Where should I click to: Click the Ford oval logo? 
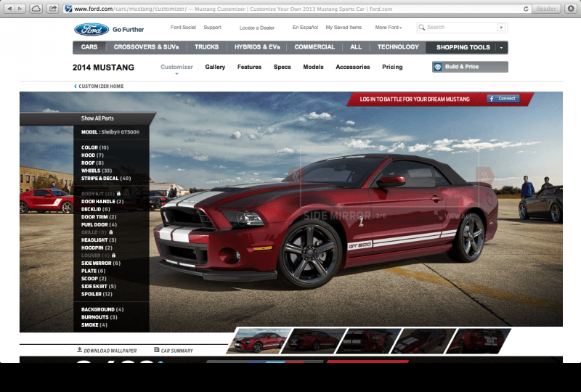[92, 29]
